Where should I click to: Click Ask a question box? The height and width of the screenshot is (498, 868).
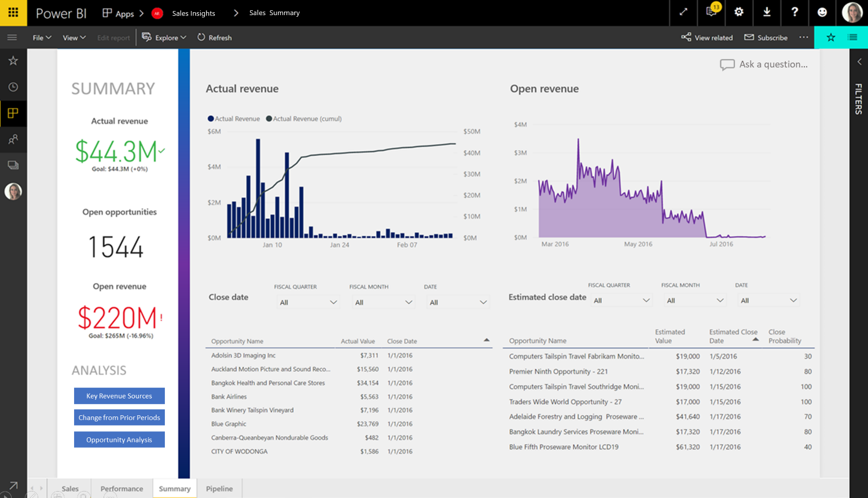[x=764, y=64]
